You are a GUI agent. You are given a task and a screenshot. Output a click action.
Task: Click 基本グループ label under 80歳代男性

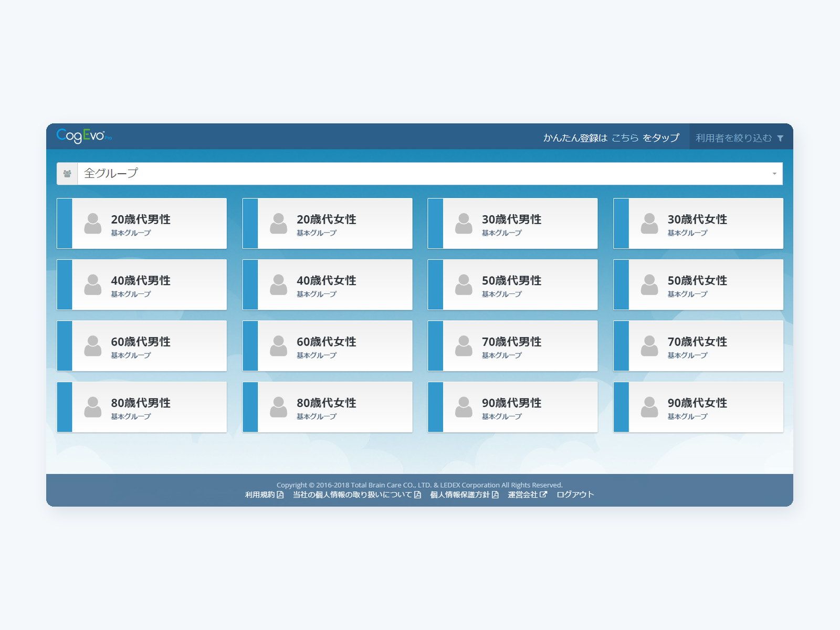(x=131, y=416)
